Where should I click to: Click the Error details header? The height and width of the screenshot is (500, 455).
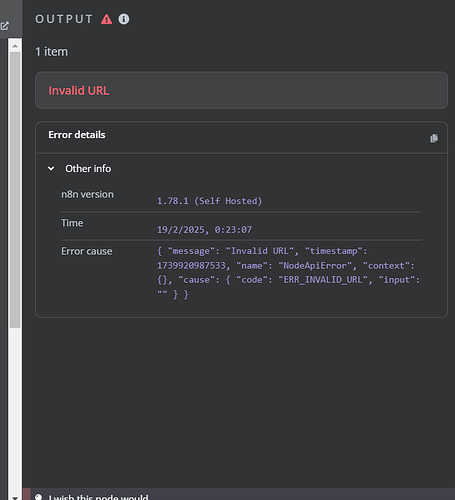[x=77, y=135]
